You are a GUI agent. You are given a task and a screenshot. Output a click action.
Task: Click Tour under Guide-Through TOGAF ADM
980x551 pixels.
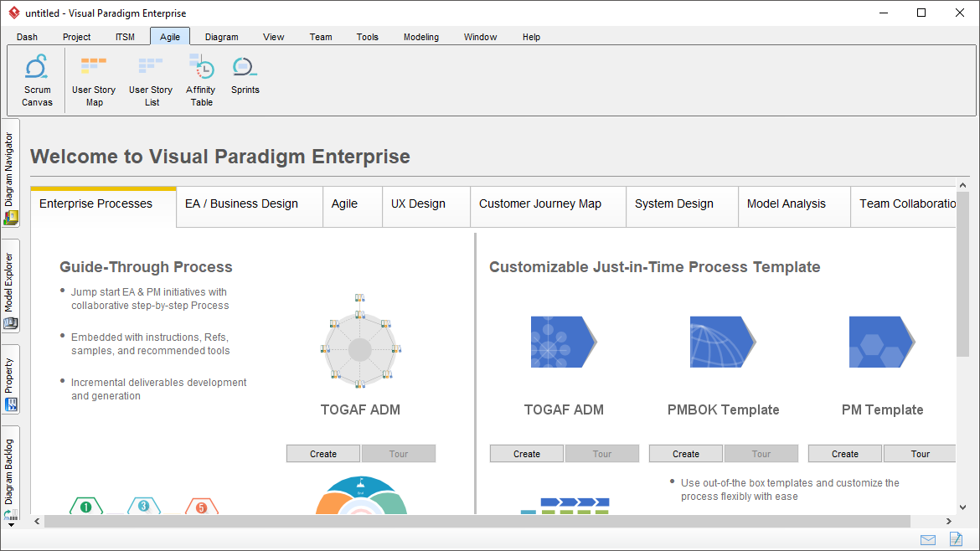pyautogui.click(x=398, y=454)
